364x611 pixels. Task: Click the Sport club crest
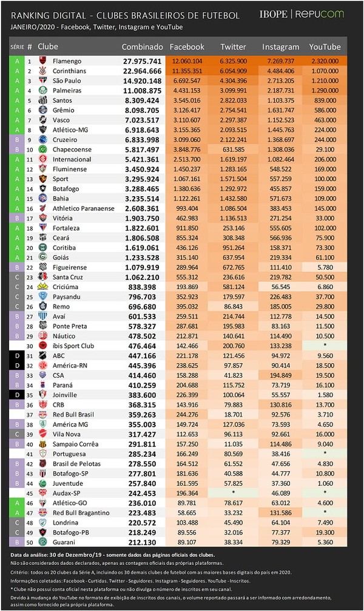pyautogui.click(x=43, y=179)
